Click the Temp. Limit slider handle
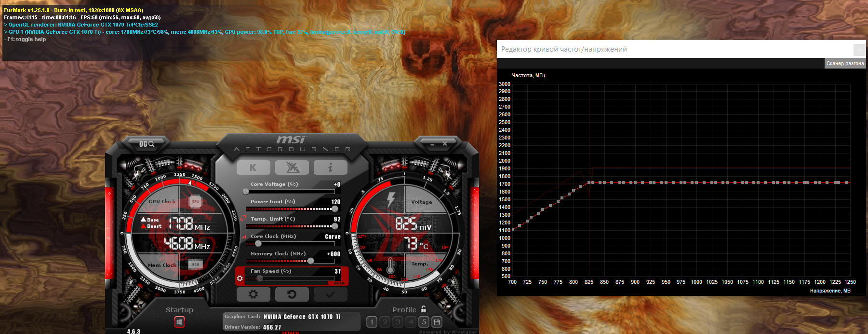 point(335,226)
